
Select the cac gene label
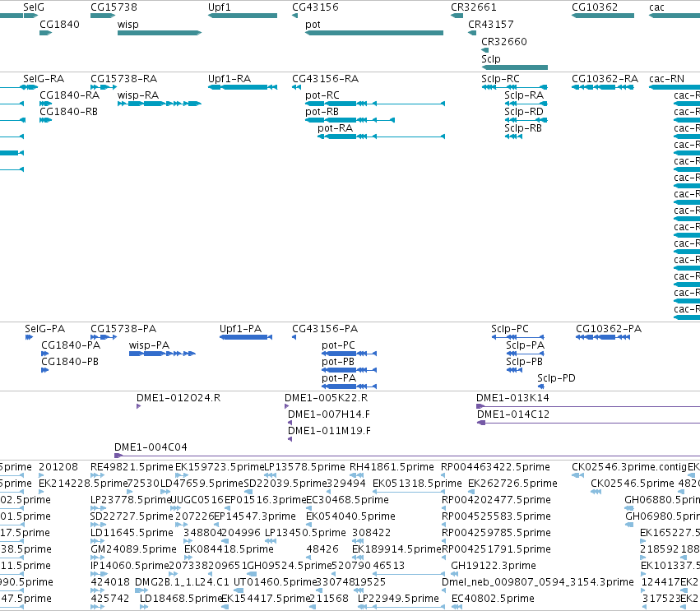[x=656, y=7]
